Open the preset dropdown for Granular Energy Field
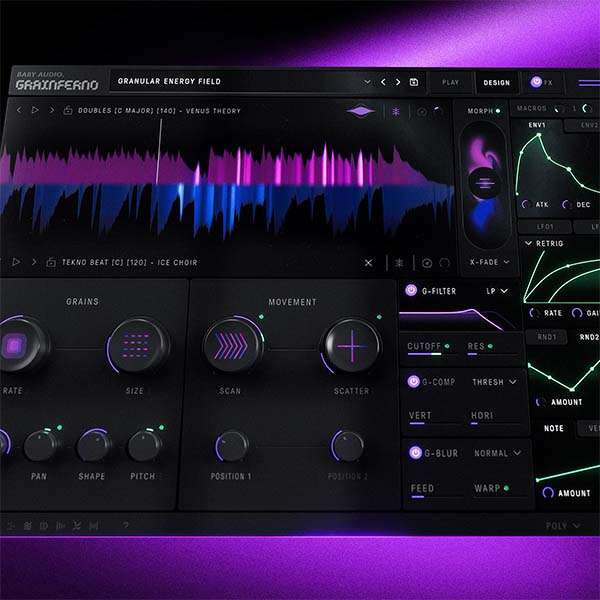This screenshot has width=600, height=600. tap(367, 82)
